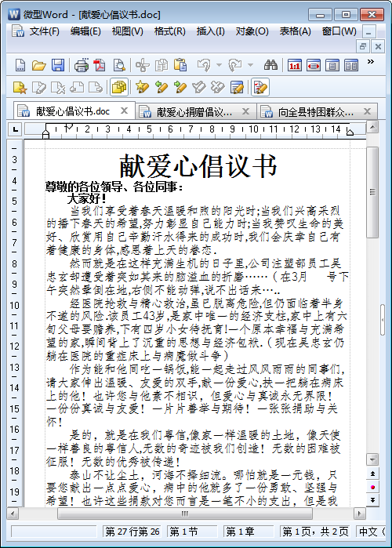Switch to the 向全县特困群众… tab
Screen dimensions: 392x548
pyautogui.click(x=316, y=112)
